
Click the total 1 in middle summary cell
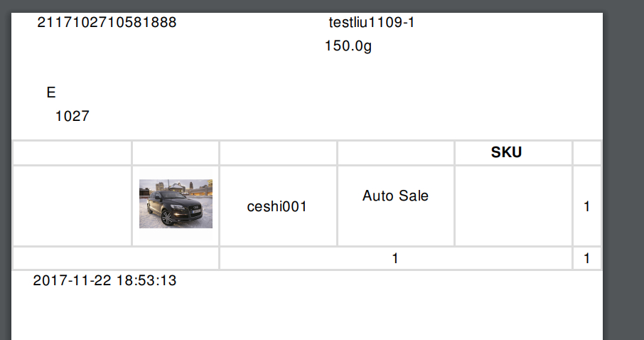tap(395, 258)
